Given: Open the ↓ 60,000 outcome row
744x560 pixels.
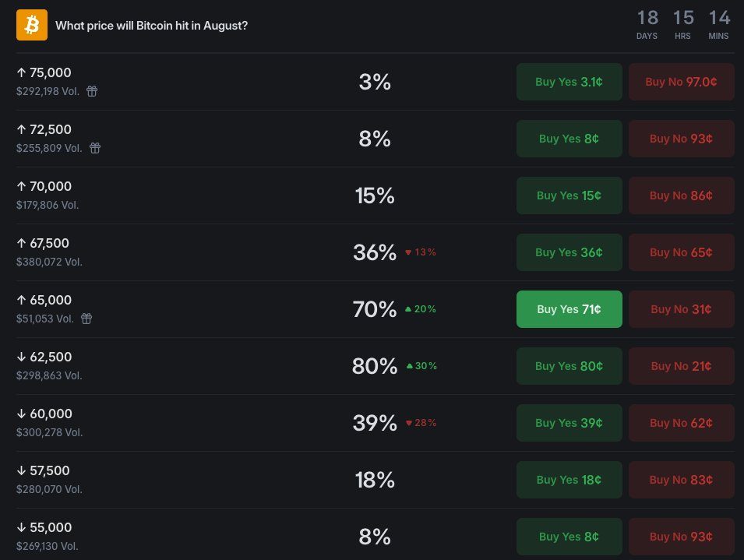Looking at the screenshot, I should click(376, 423).
